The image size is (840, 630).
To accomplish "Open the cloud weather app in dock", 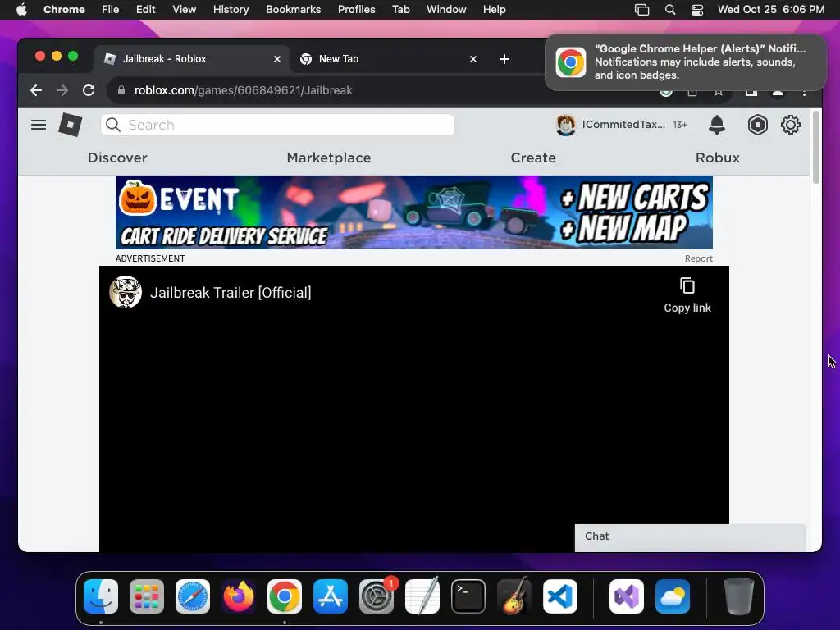I will click(x=673, y=596).
